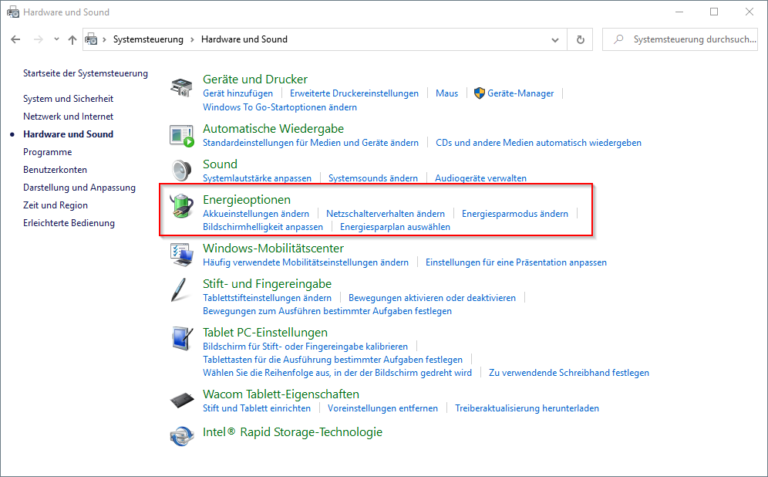This screenshot has height=477, width=768.
Task: Click Audiogeräte verwalten
Action: [480, 178]
